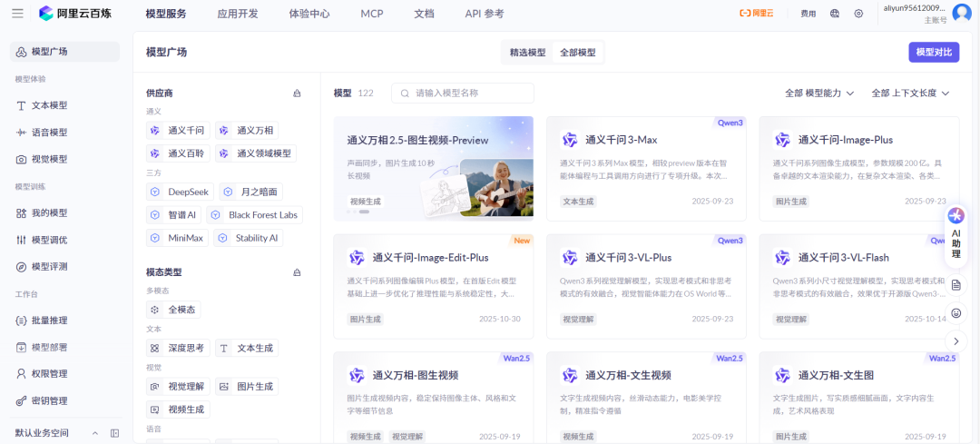980x444 pixels.
Task: Click the third carousel dot on banner
Action: 364,212
